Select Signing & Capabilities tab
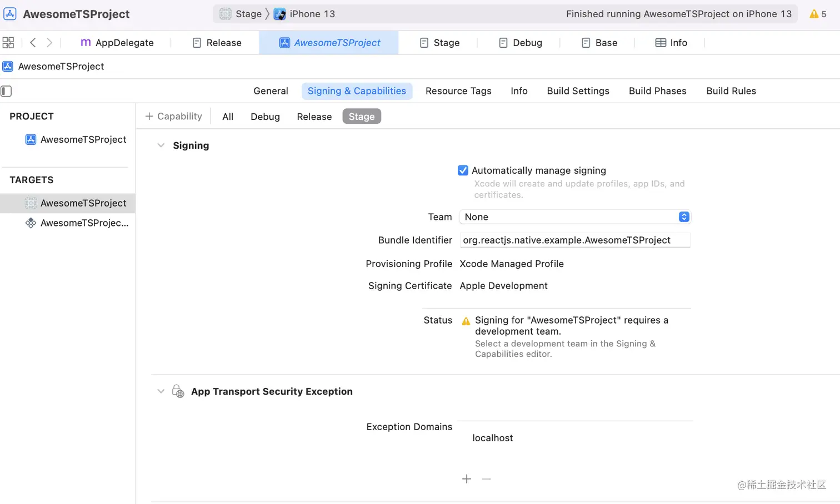 pos(357,91)
